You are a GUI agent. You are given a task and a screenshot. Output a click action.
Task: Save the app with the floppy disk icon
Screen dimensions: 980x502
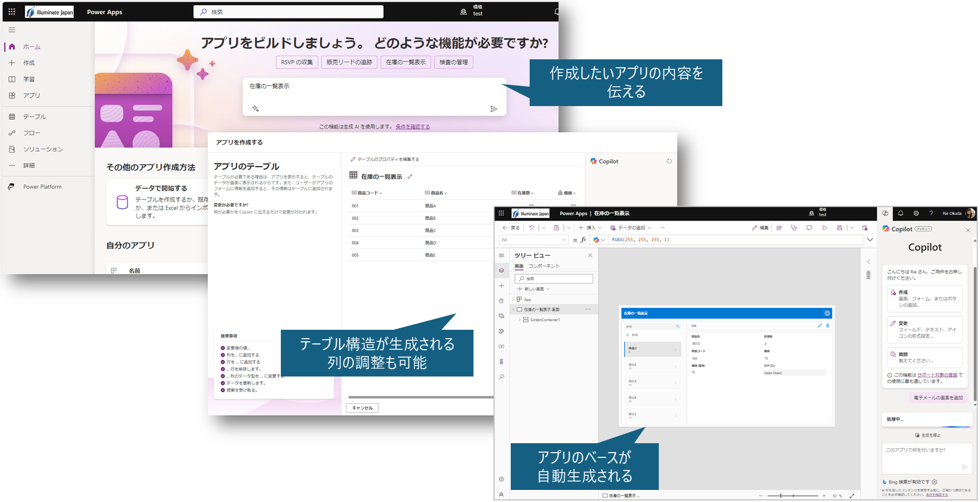pyautogui.click(x=839, y=228)
